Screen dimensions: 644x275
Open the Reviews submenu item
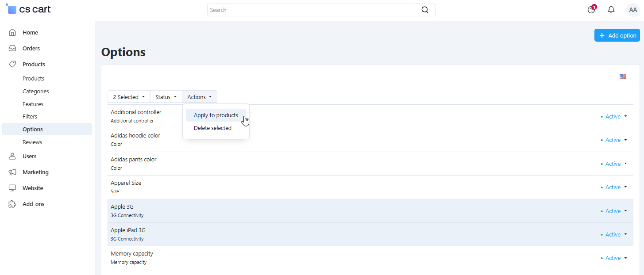click(32, 142)
